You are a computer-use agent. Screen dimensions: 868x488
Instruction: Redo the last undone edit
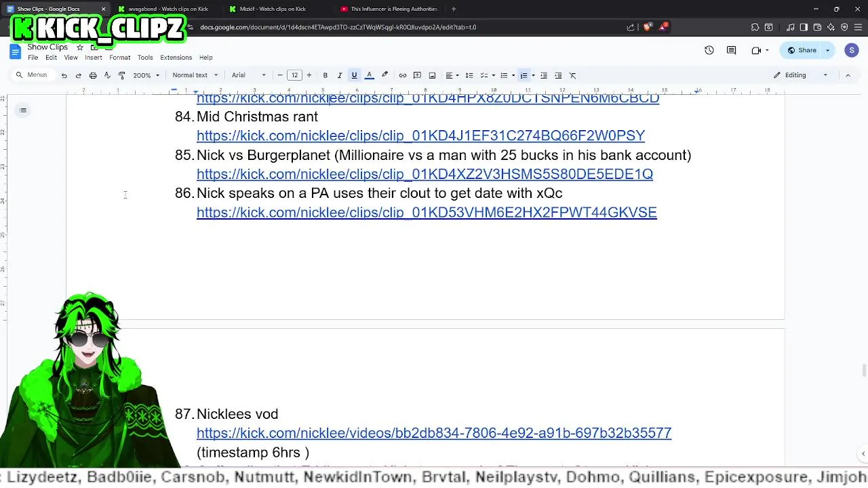click(78, 75)
